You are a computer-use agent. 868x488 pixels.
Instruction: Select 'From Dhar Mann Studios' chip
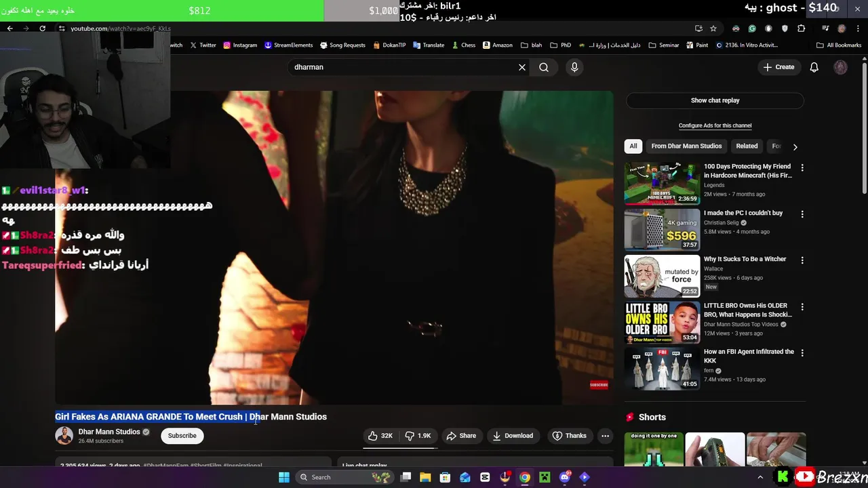[x=686, y=146]
